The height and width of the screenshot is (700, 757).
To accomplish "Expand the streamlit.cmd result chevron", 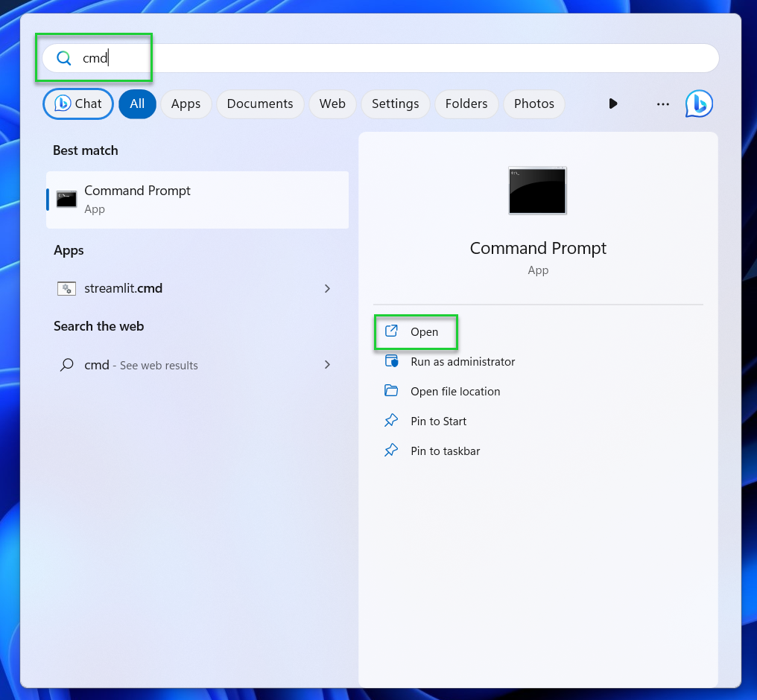I will click(327, 288).
